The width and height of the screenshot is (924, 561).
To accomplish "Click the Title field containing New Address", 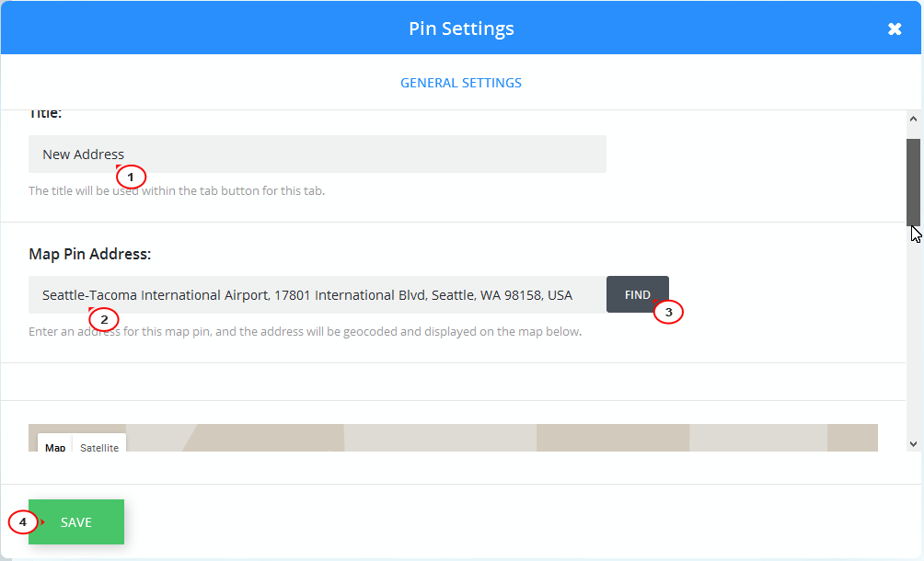I will point(317,155).
